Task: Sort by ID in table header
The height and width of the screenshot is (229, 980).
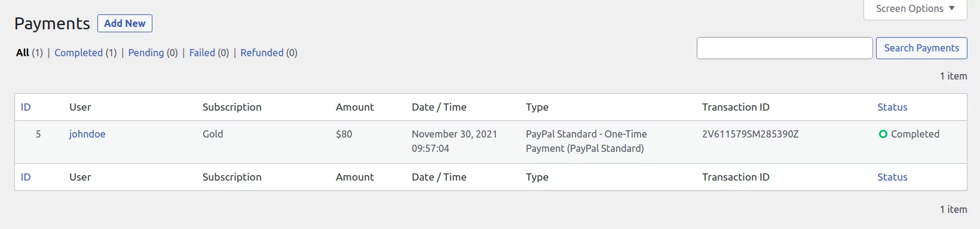Action: click(26, 107)
